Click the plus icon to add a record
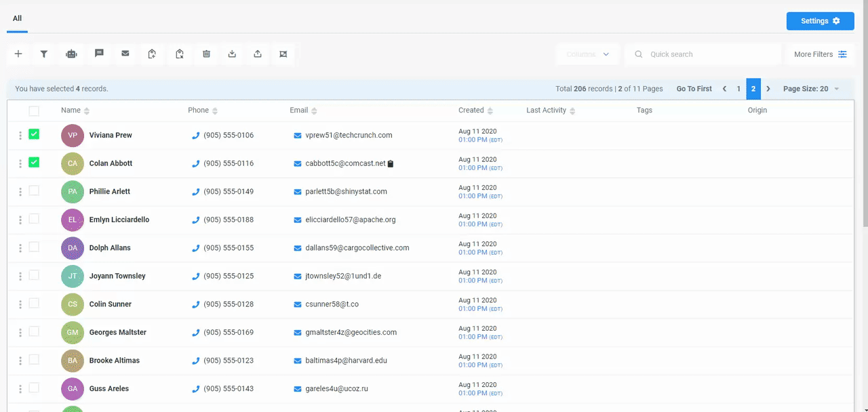 [18, 54]
